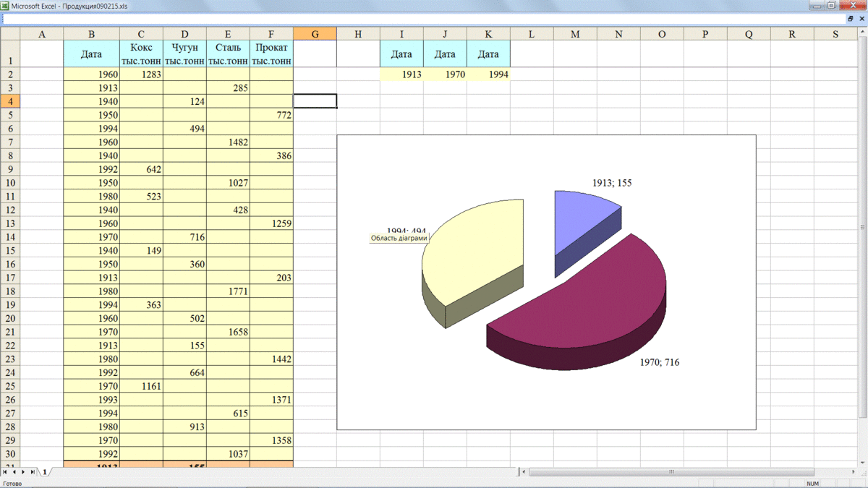
Task: Open sheet tab named 1
Action: (45, 471)
